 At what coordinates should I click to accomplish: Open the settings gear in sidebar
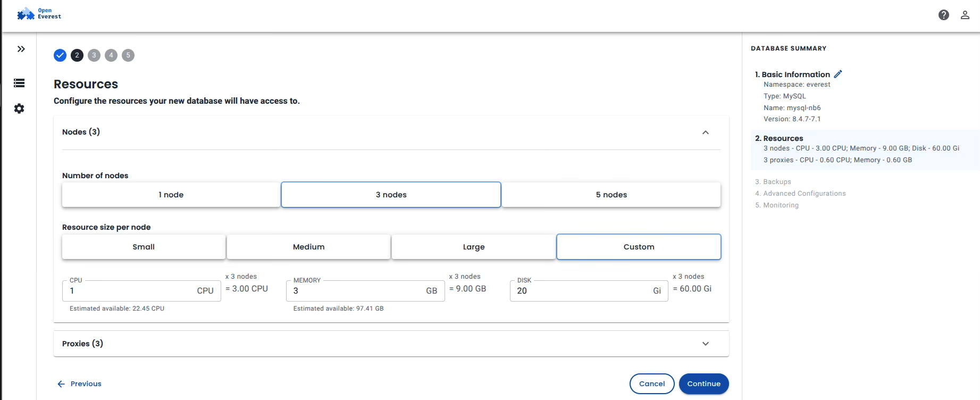[x=19, y=109]
